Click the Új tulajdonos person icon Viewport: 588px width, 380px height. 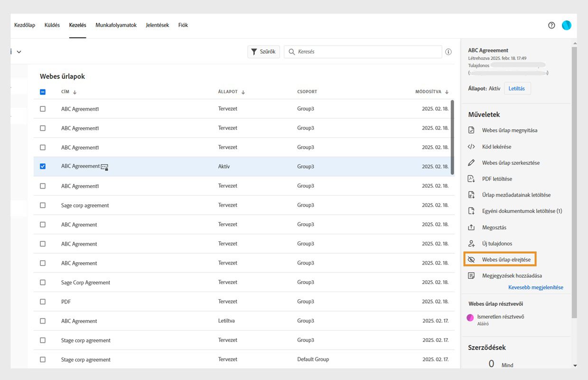471,244
